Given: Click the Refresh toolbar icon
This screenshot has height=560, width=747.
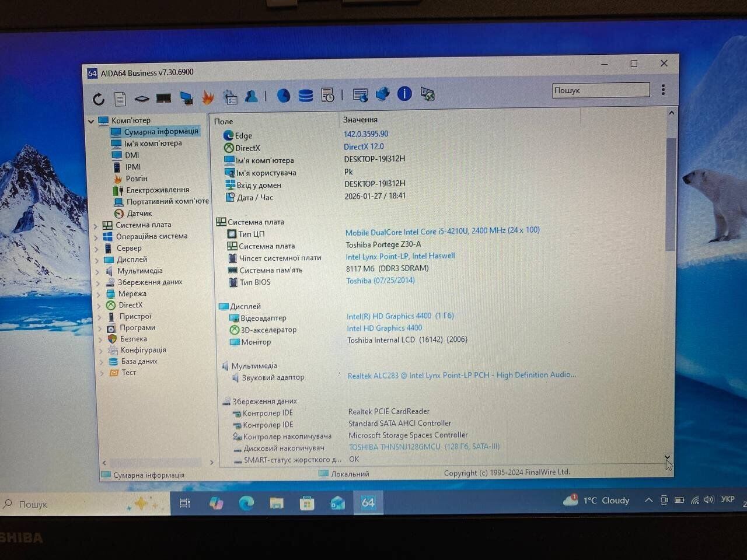Looking at the screenshot, I should pos(98,99).
